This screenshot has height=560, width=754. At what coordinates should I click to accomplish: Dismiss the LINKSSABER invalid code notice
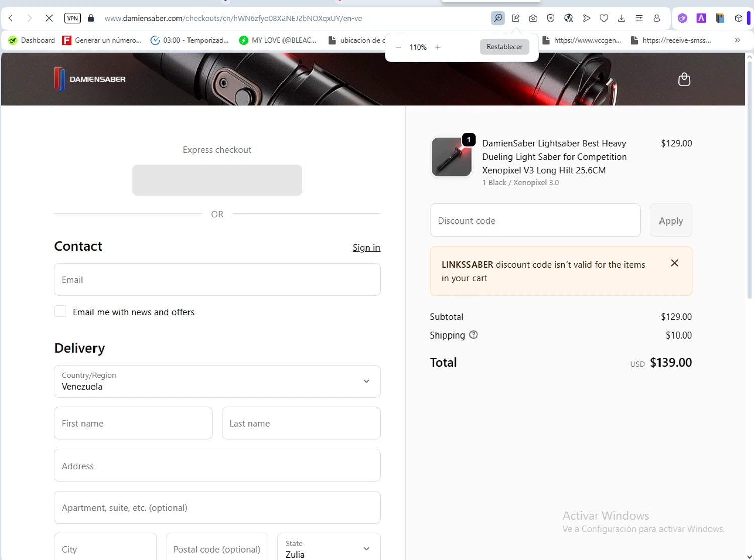click(675, 263)
